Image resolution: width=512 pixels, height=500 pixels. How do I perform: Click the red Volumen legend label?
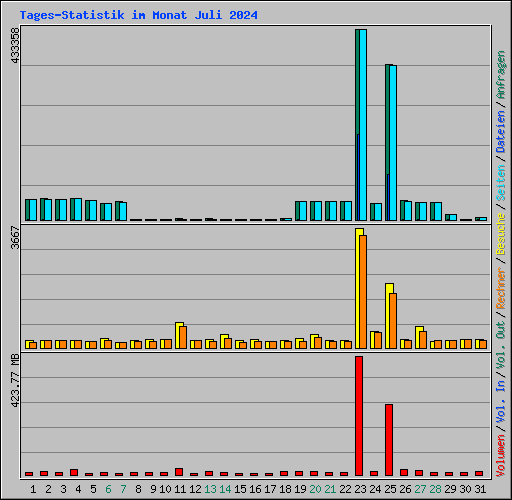(x=501, y=455)
